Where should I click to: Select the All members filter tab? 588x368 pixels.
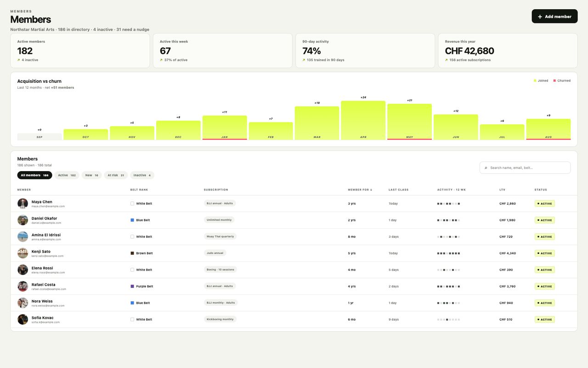pos(35,175)
